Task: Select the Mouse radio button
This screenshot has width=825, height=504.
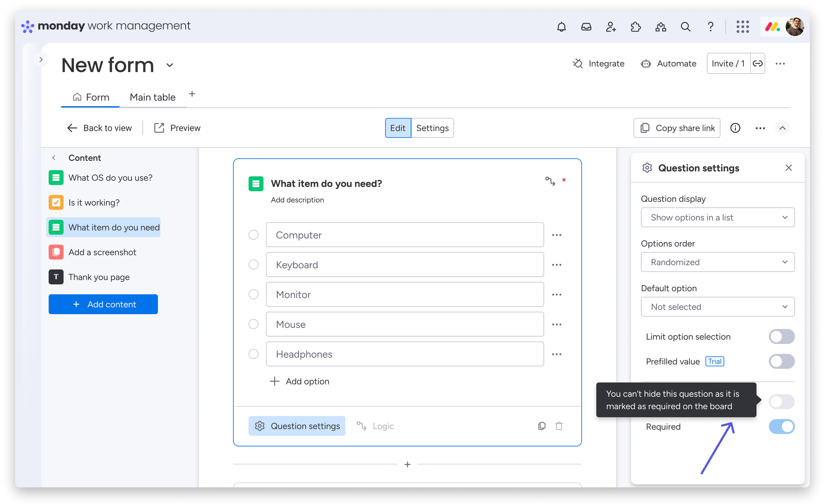Action: pyautogui.click(x=254, y=324)
